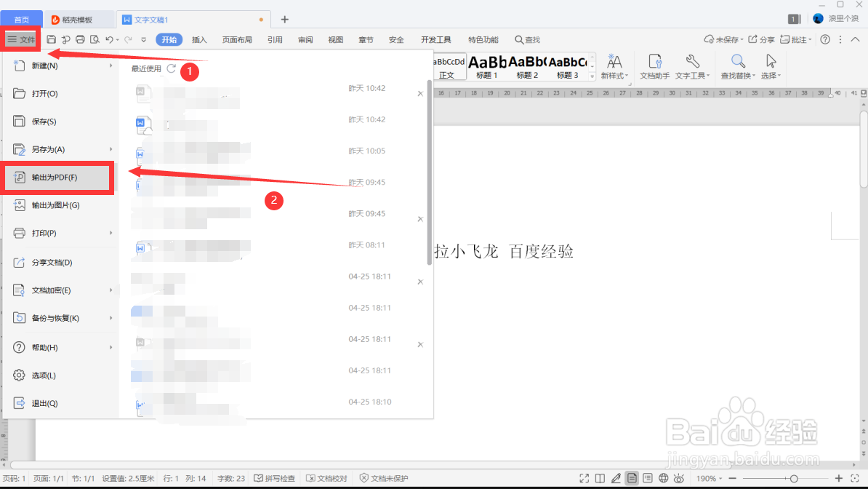Zoom in with the plus button
This screenshot has height=489, width=868.
point(839,478)
